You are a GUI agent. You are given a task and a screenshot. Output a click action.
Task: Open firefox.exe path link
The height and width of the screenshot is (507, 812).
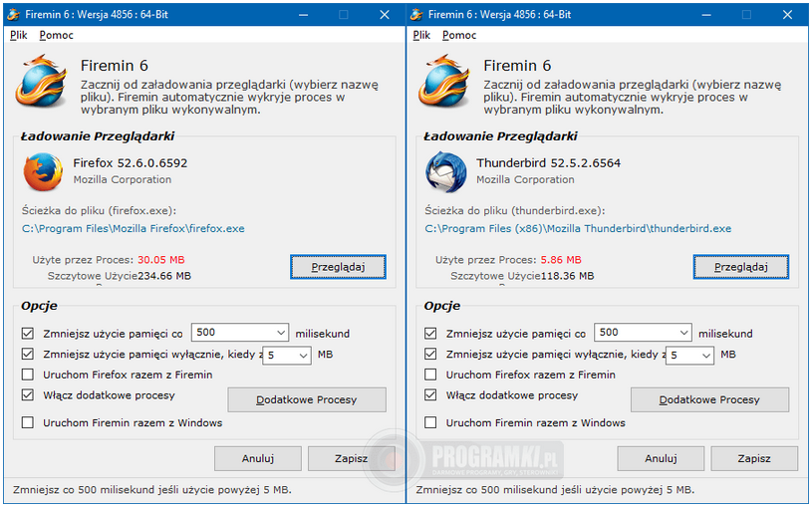134,228
